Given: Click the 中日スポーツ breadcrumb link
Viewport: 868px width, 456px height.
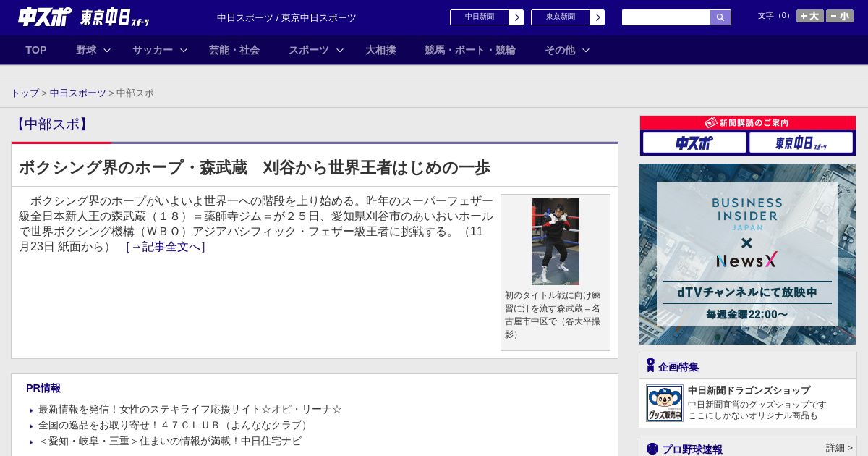Looking at the screenshot, I should click(78, 93).
